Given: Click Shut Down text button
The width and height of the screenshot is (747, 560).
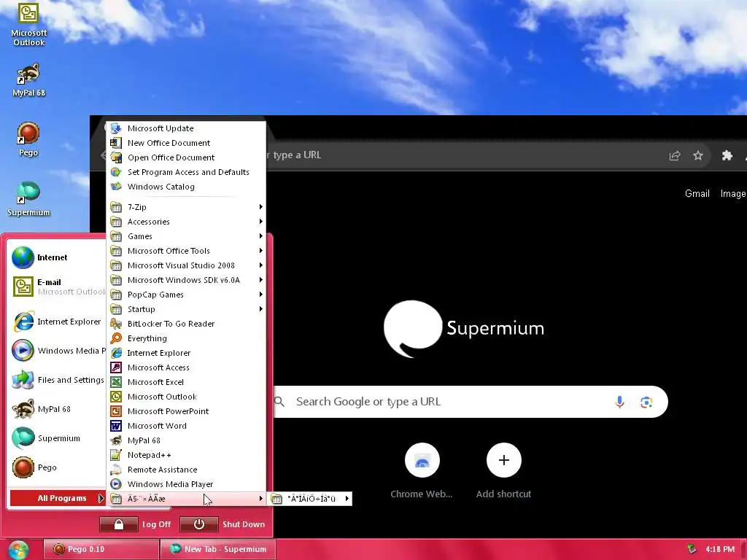Looking at the screenshot, I should (244, 524).
